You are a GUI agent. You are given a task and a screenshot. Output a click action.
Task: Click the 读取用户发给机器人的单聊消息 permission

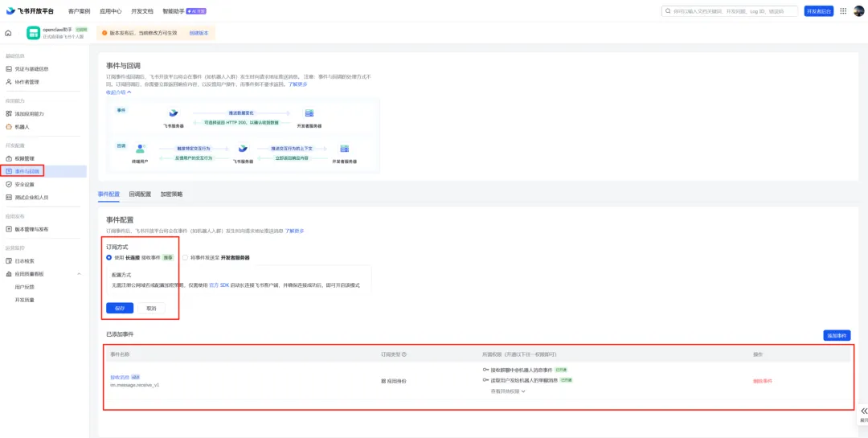point(524,380)
